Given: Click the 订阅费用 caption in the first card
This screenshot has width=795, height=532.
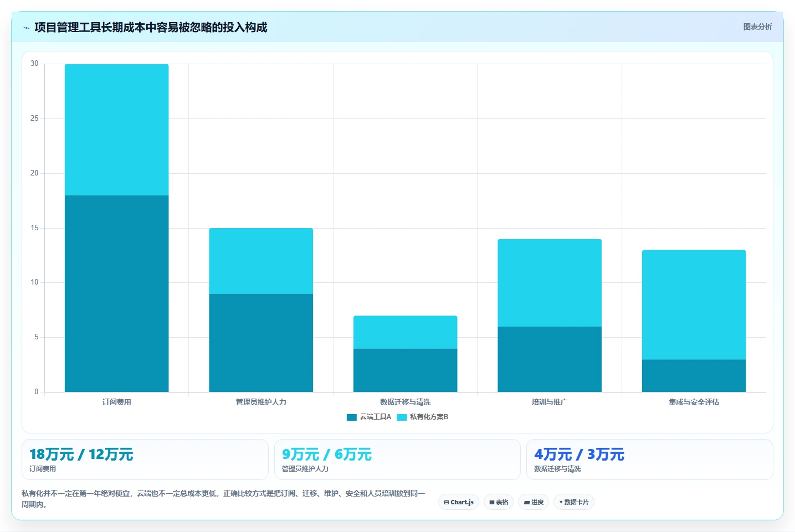Looking at the screenshot, I should tap(43, 469).
